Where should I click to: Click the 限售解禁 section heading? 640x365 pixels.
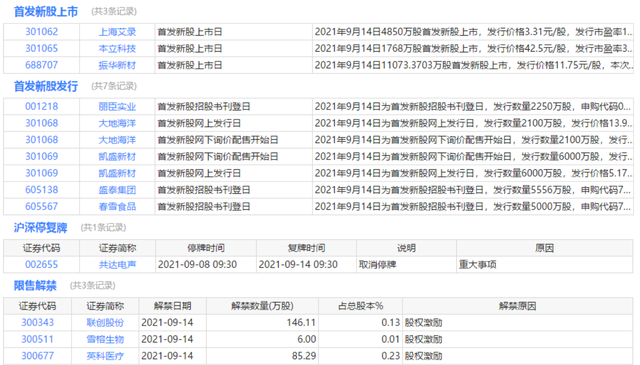point(35,285)
